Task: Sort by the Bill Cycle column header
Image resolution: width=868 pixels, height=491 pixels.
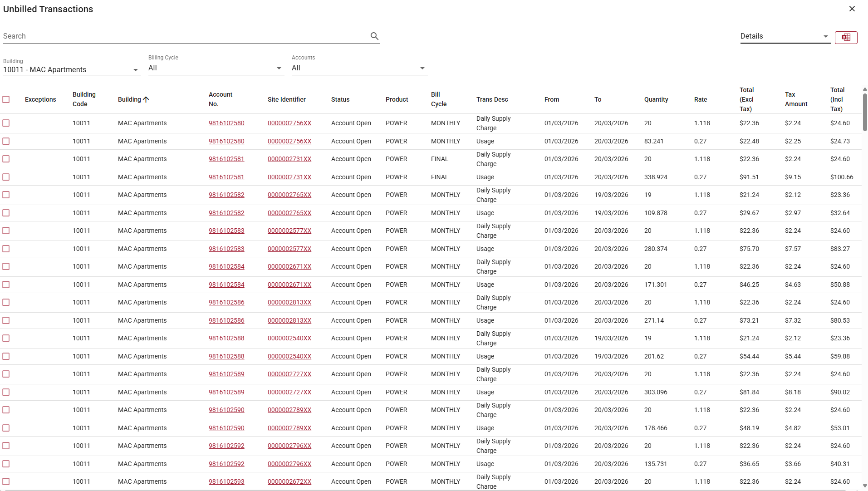Action: [438, 99]
